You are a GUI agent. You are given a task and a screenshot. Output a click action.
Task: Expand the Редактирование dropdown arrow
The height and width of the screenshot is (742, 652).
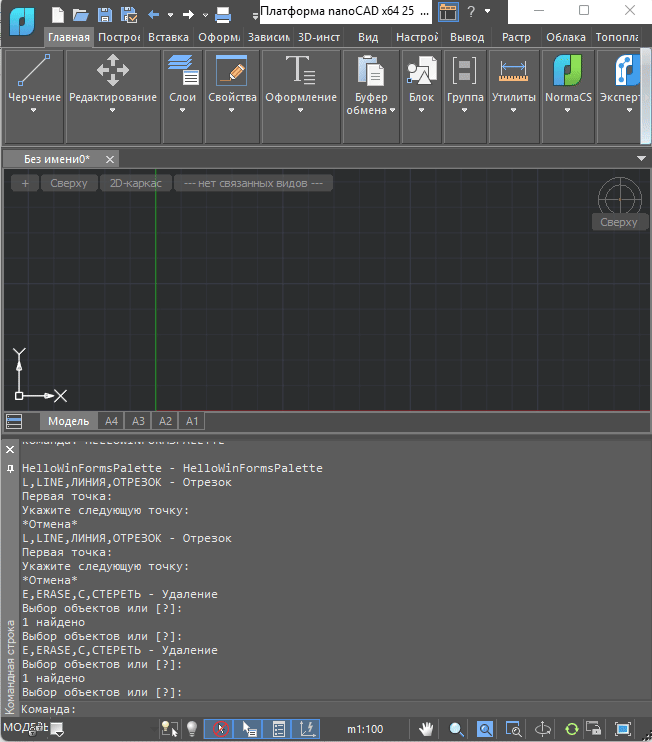tap(112, 111)
